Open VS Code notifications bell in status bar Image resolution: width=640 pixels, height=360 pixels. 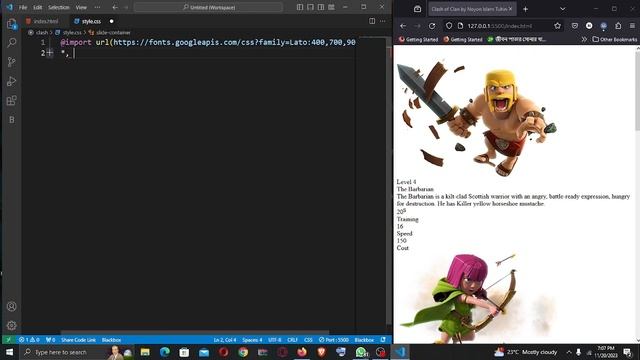tap(383, 340)
